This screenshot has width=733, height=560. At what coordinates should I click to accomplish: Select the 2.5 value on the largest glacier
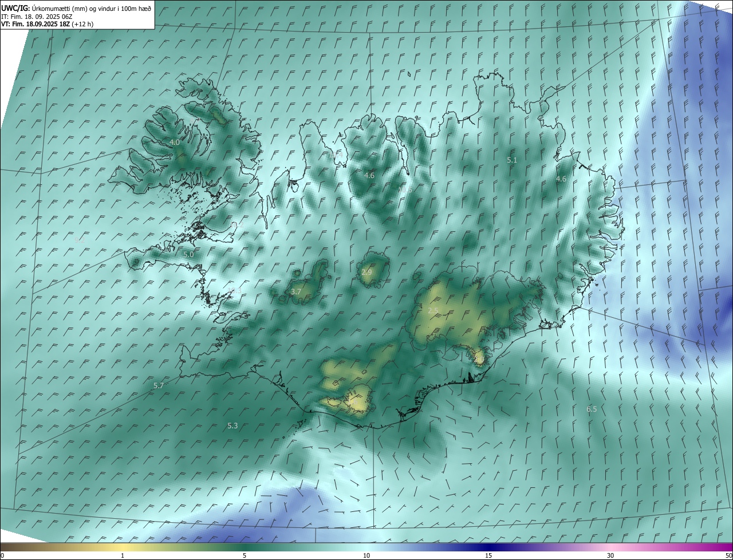pyautogui.click(x=433, y=311)
